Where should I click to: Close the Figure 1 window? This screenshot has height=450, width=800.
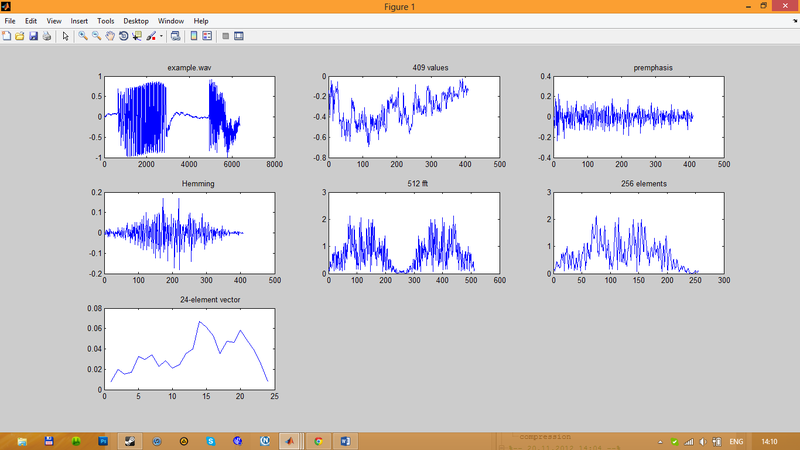point(785,6)
